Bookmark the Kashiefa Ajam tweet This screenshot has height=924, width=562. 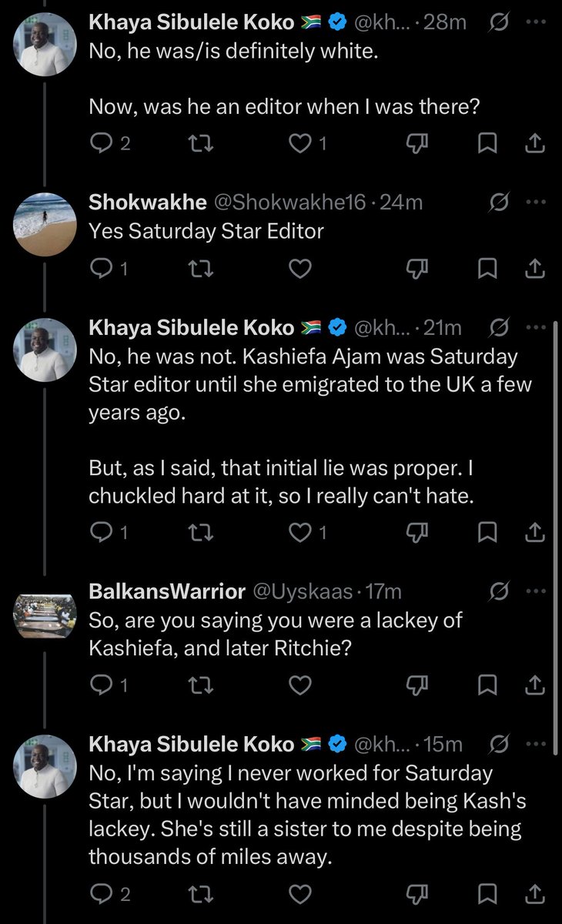coord(488,531)
